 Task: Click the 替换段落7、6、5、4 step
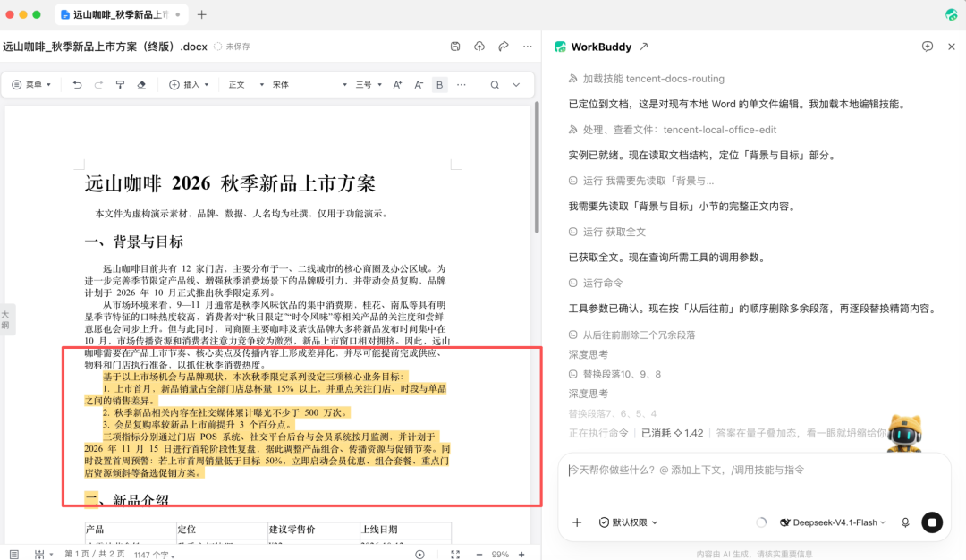coord(613,413)
